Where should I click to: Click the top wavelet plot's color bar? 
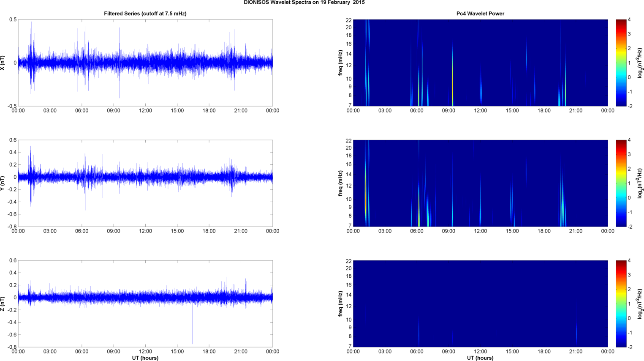[x=621, y=63]
